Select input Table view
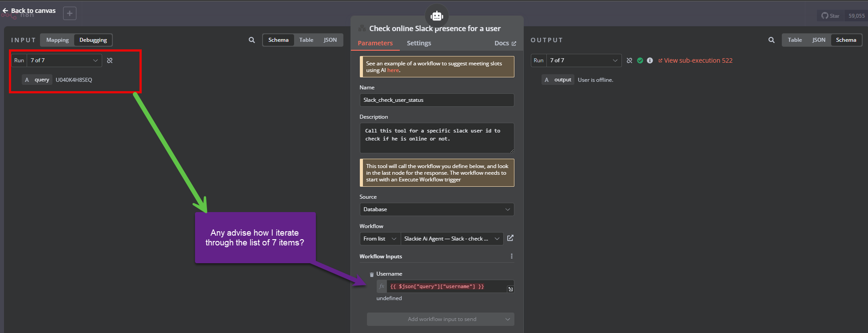Image resolution: width=868 pixels, height=333 pixels. [306, 40]
